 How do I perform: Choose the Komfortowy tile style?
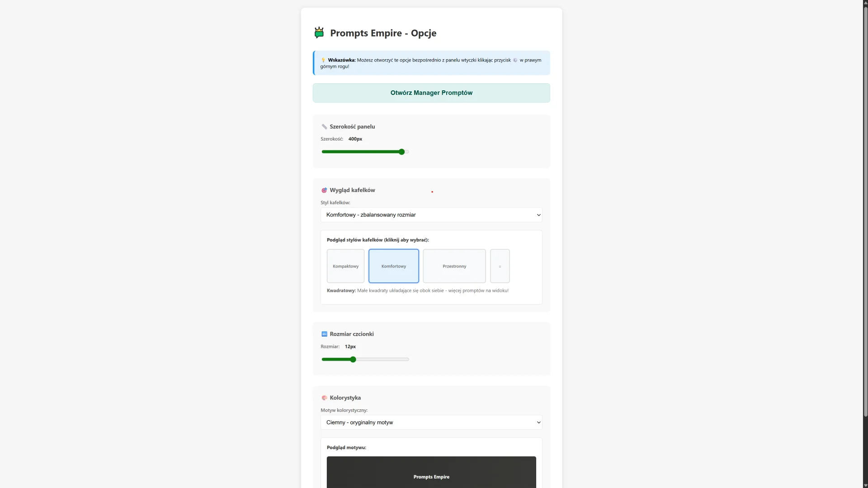pos(393,266)
